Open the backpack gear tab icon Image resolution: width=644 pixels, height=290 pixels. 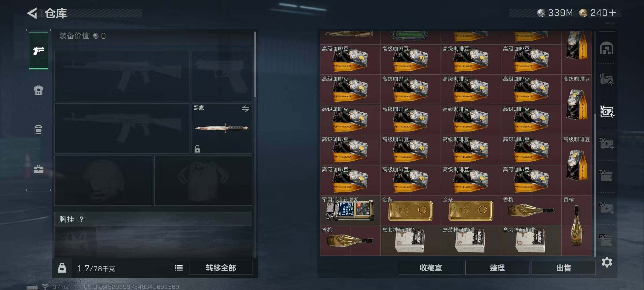(38, 90)
